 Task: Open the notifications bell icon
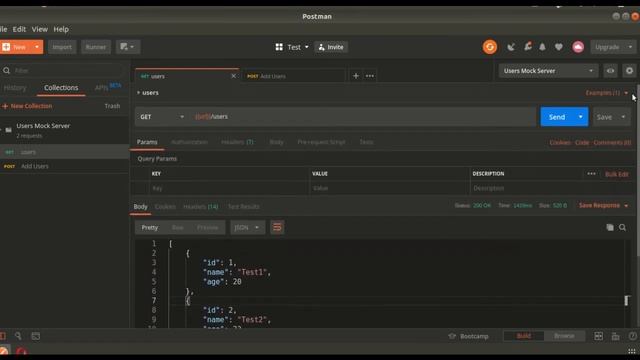pos(542,47)
